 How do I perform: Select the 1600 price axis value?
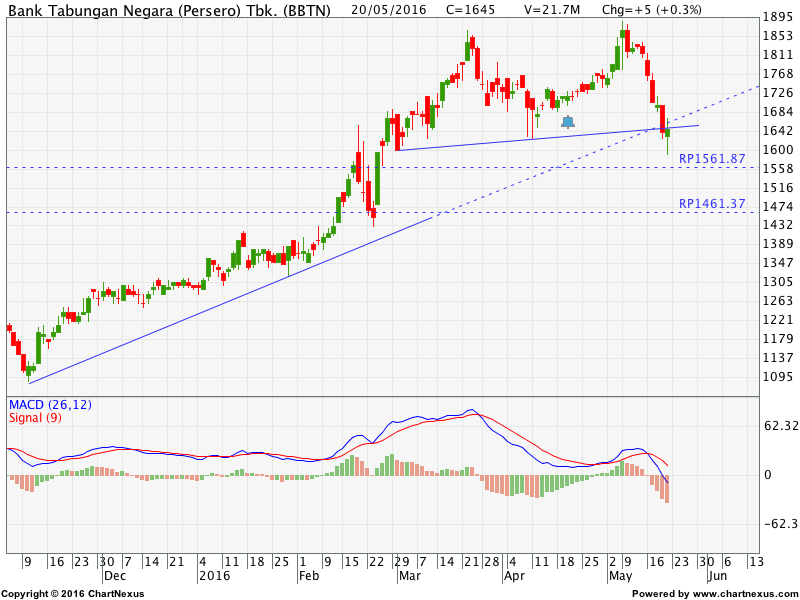coord(778,149)
